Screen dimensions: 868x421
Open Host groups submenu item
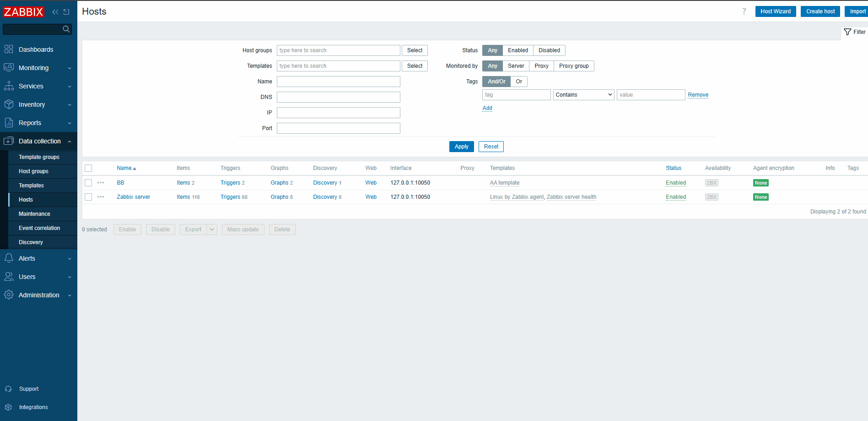tap(43, 171)
